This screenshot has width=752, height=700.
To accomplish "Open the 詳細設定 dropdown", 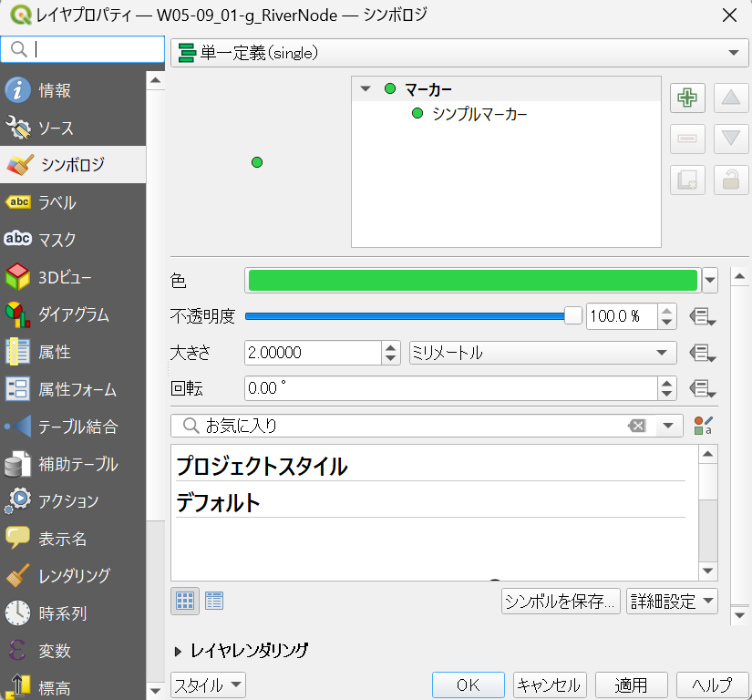I will click(x=672, y=602).
